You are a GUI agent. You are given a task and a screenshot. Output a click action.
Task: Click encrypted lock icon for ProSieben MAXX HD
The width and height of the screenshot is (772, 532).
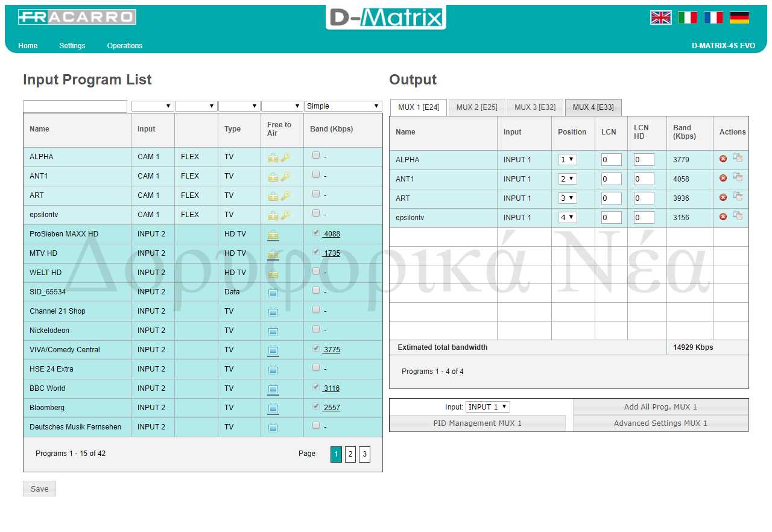tap(273, 235)
